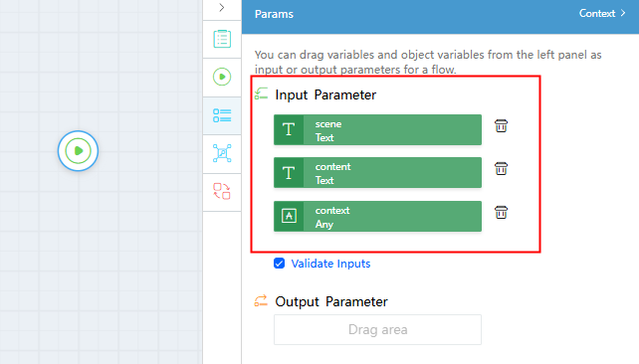Select the content Text parameter
The width and height of the screenshot is (639, 364).
point(377,173)
